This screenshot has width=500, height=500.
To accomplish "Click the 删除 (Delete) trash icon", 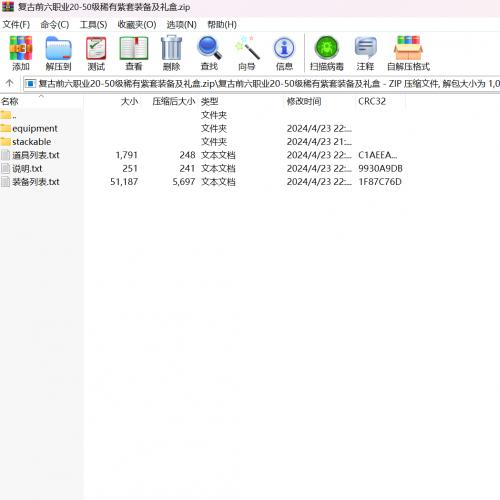I will pos(171,53).
